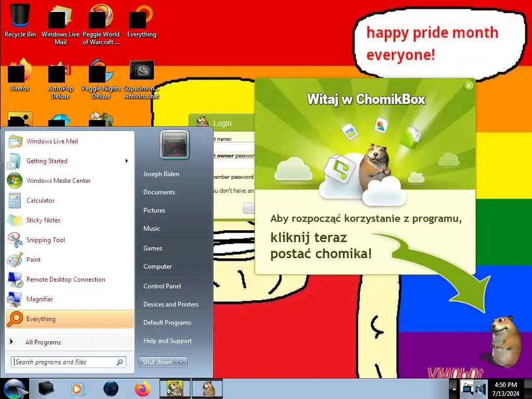Open Devices and Printers in Start menu
This screenshot has width=532, height=399.
[171, 304]
